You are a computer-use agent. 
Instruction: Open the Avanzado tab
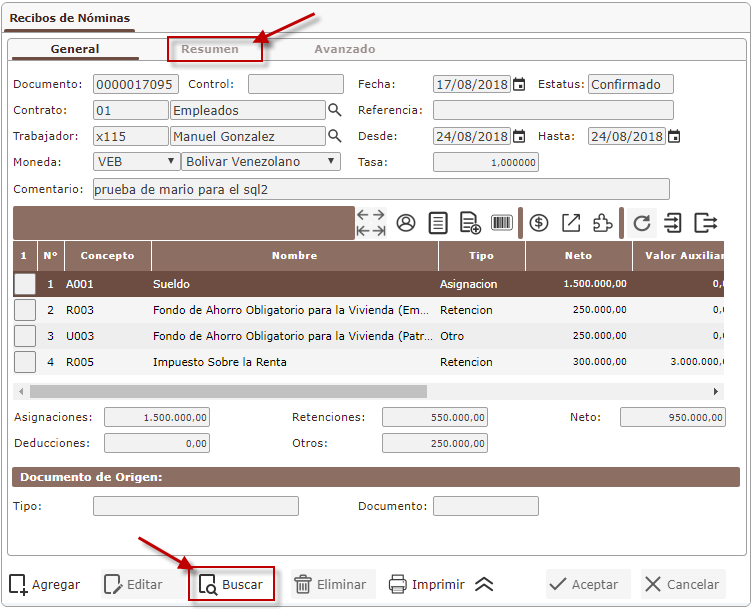tap(345, 49)
